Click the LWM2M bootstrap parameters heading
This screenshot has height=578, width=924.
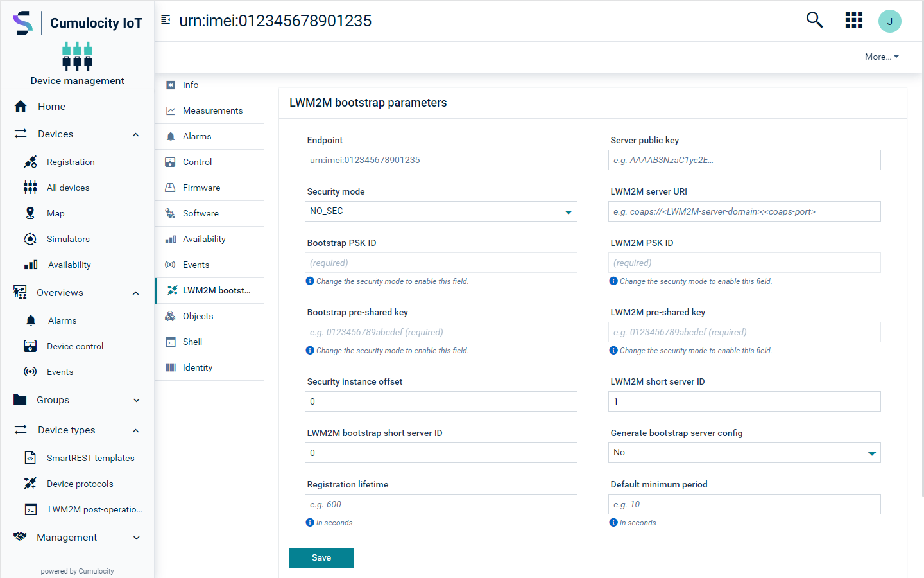click(x=368, y=103)
